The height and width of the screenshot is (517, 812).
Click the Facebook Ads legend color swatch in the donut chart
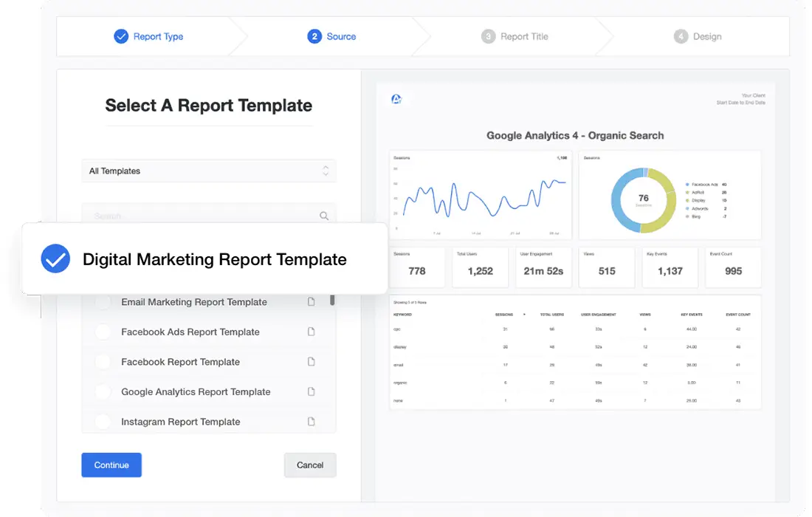[x=687, y=185]
